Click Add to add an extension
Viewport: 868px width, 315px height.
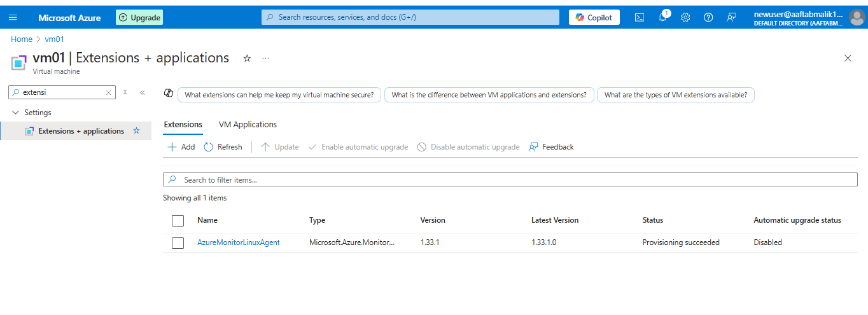pyautogui.click(x=181, y=147)
